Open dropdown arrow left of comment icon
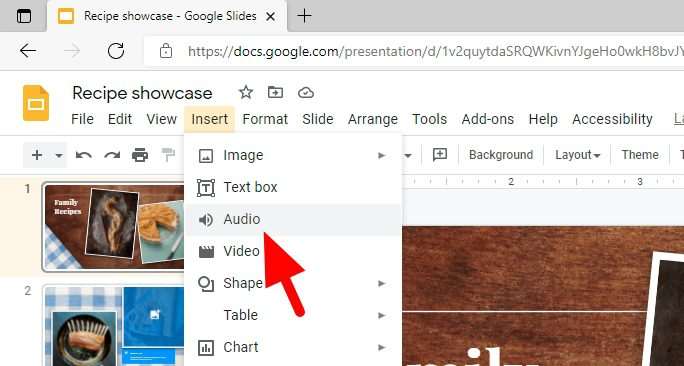This screenshot has height=366, width=684. tap(408, 155)
